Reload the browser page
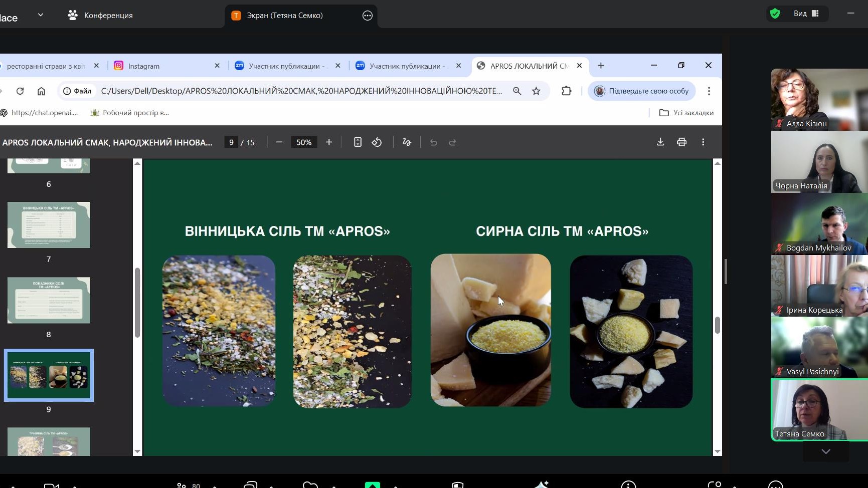The height and width of the screenshot is (488, 868). (20, 91)
